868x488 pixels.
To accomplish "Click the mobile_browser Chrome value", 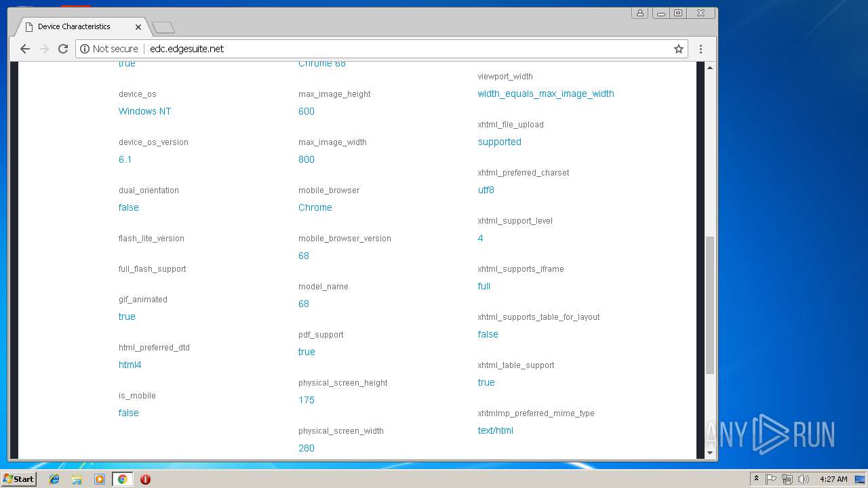I will (315, 207).
